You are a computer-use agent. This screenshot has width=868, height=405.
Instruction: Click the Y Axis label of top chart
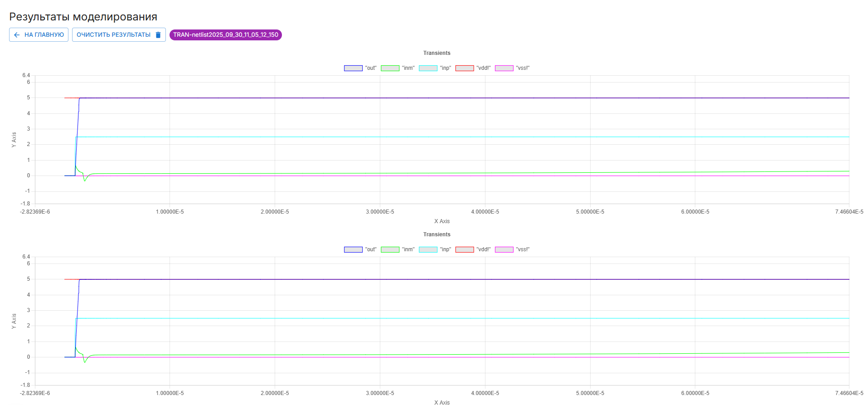[14, 140]
